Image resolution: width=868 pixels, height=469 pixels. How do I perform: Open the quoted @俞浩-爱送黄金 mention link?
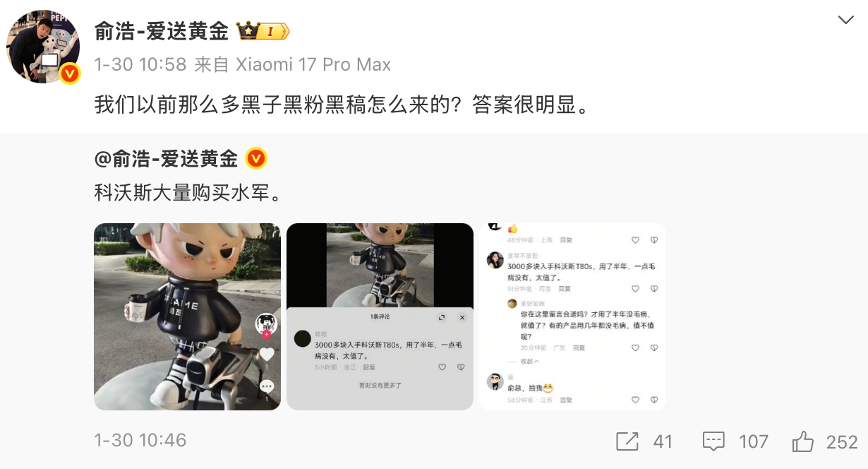tap(166, 159)
